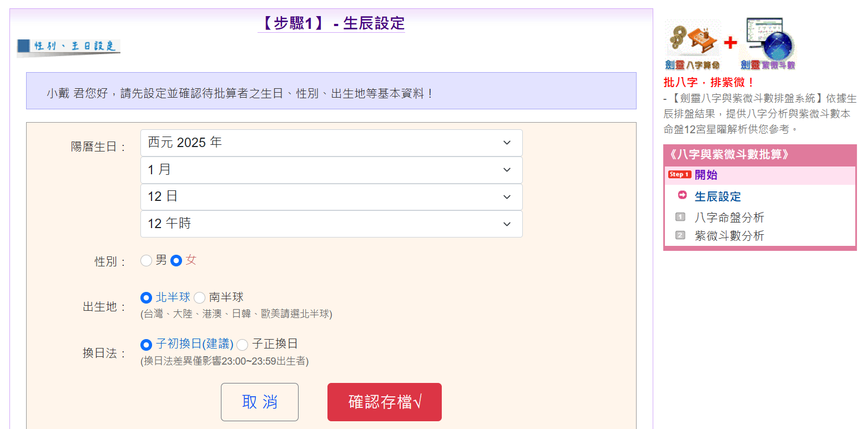Open 八字命盤分析 in the sidebar menu
868x429 pixels.
pyautogui.click(x=729, y=218)
